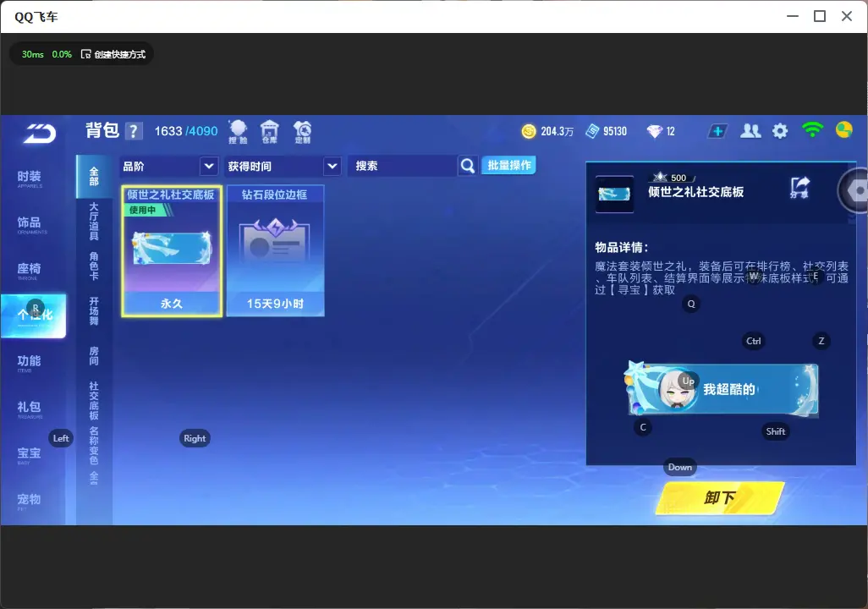This screenshot has width=868, height=609.
Task: Share the item via 分享 icon
Action: [799, 188]
